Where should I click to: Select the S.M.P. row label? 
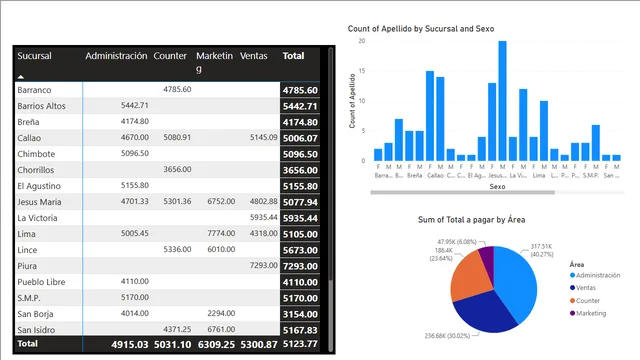point(29,298)
